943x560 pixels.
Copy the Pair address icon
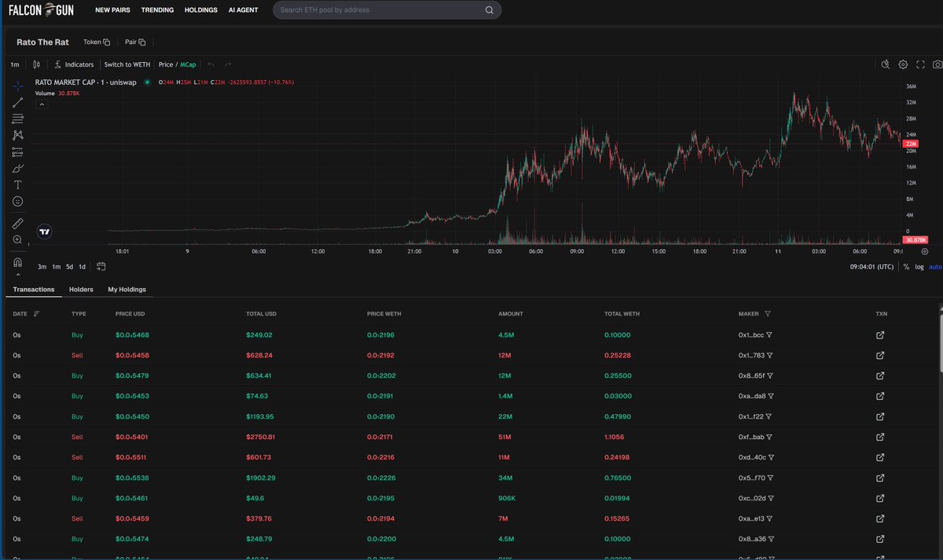142,42
